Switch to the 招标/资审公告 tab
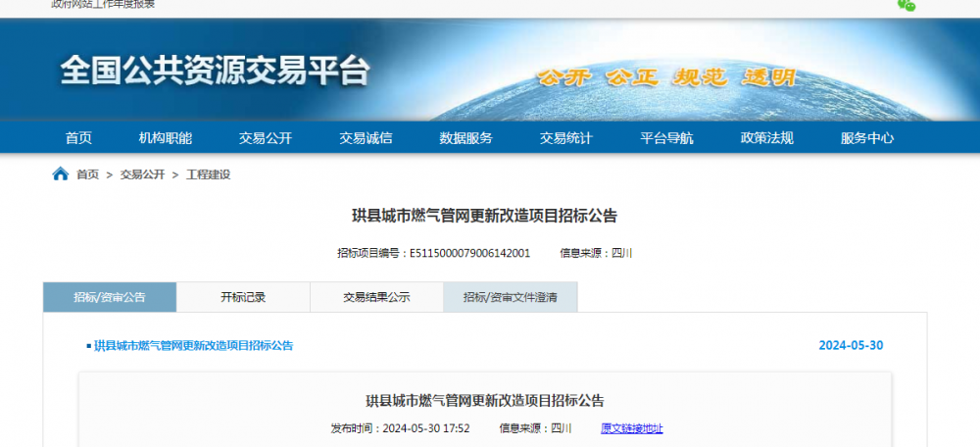Image resolution: width=980 pixels, height=447 pixels. 110,297
